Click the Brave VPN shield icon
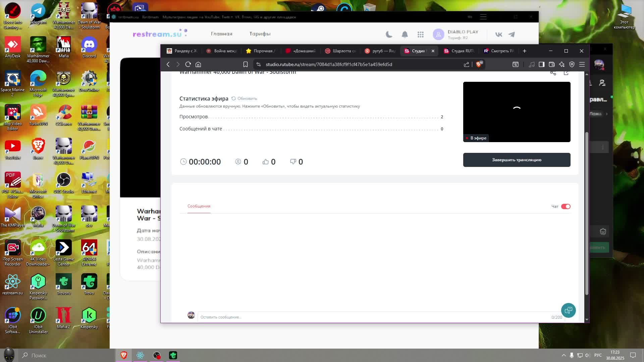This screenshot has width=644, height=362. pyautogui.click(x=572, y=64)
